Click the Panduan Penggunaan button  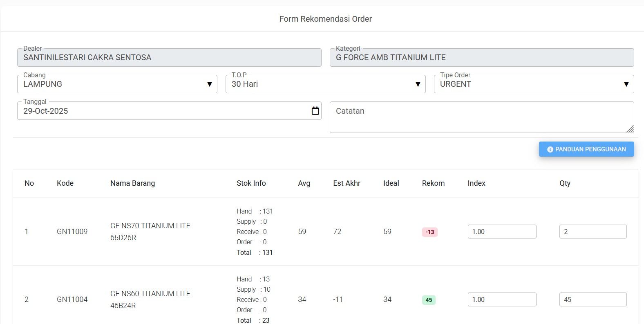click(586, 149)
